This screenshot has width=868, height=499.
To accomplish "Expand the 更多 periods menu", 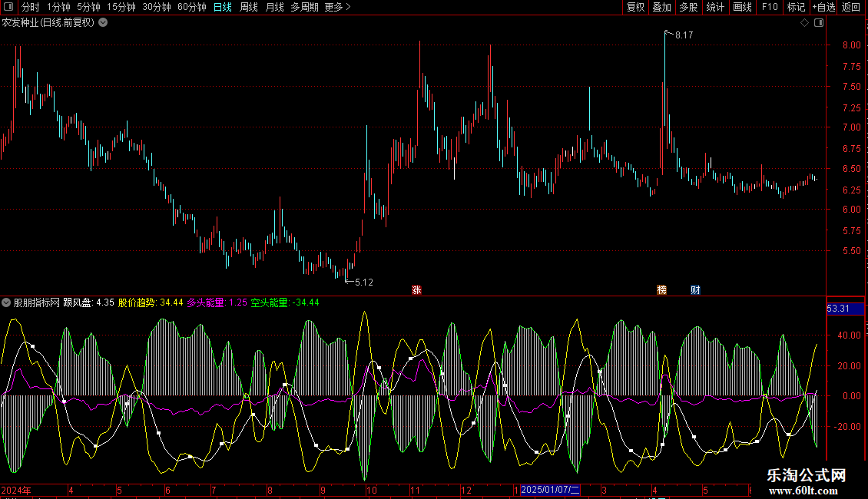I will [x=338, y=7].
